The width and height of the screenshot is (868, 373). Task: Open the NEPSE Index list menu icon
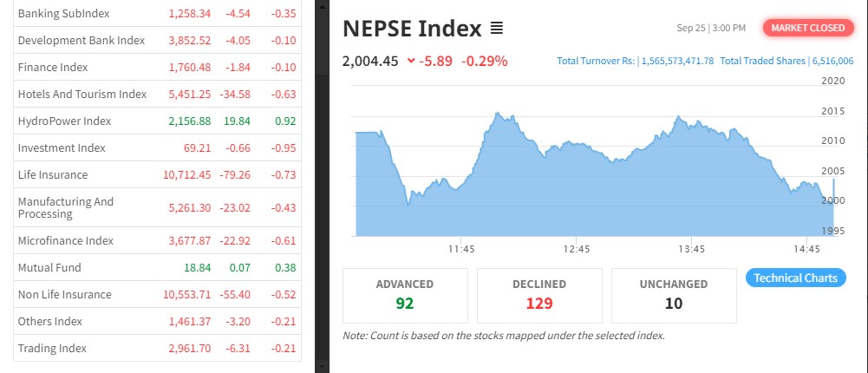coord(497,29)
